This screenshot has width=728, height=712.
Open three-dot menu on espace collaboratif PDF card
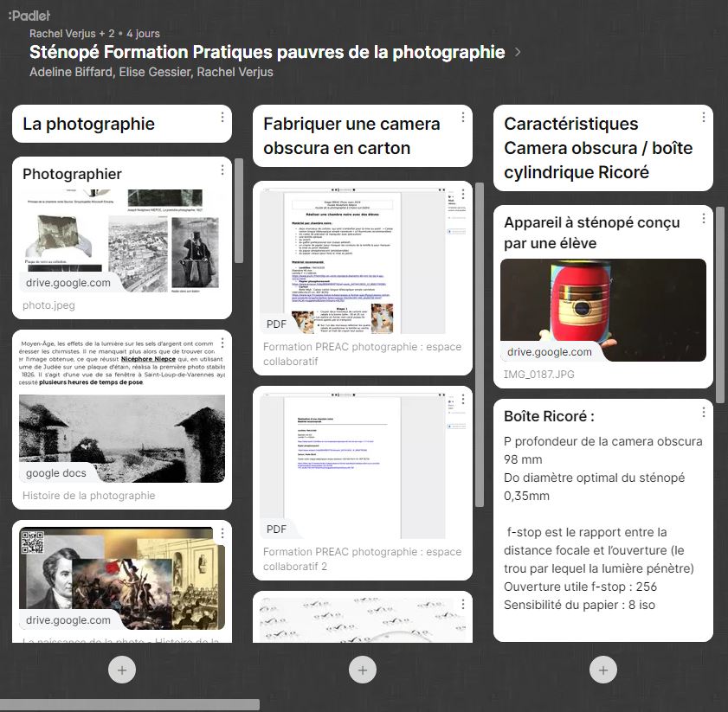[463, 194]
